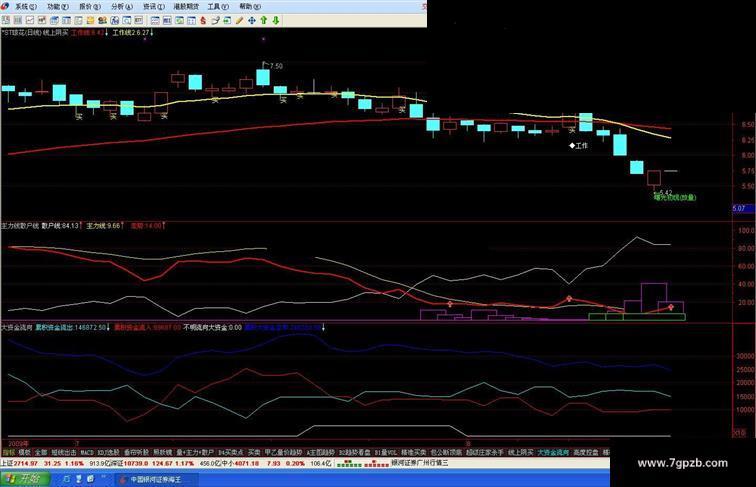Click the red dollar sign toolbar icon

[x=203, y=20]
